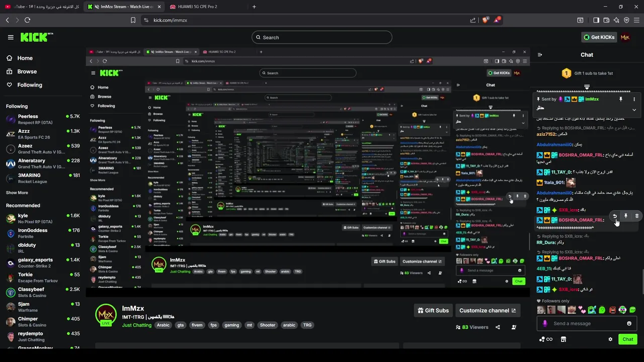Image resolution: width=644 pixels, height=362 pixels.
Task: Expand Show More under Following list
Action: click(x=17, y=193)
